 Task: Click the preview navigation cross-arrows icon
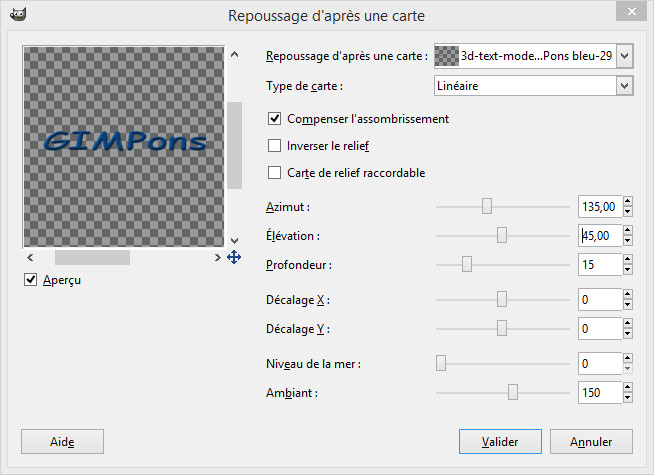[x=234, y=257]
